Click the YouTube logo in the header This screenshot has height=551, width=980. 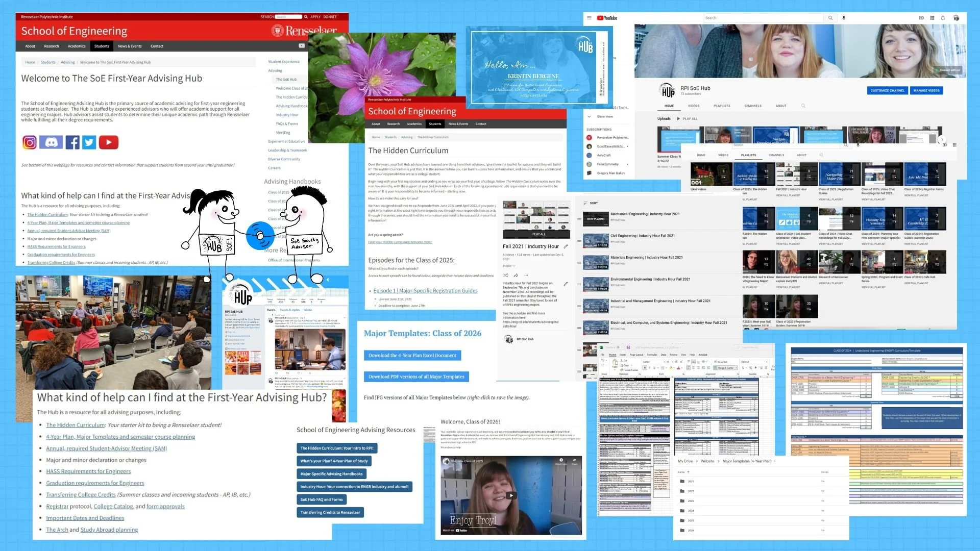(x=607, y=18)
